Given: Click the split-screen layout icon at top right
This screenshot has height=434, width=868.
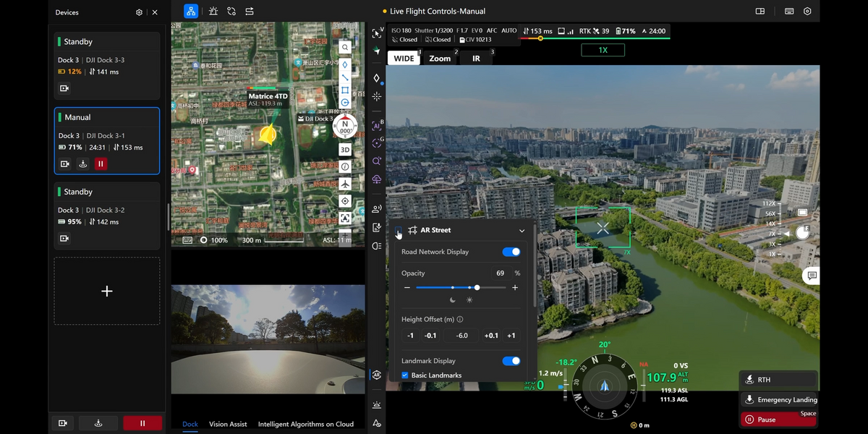Looking at the screenshot, I should tap(760, 12).
